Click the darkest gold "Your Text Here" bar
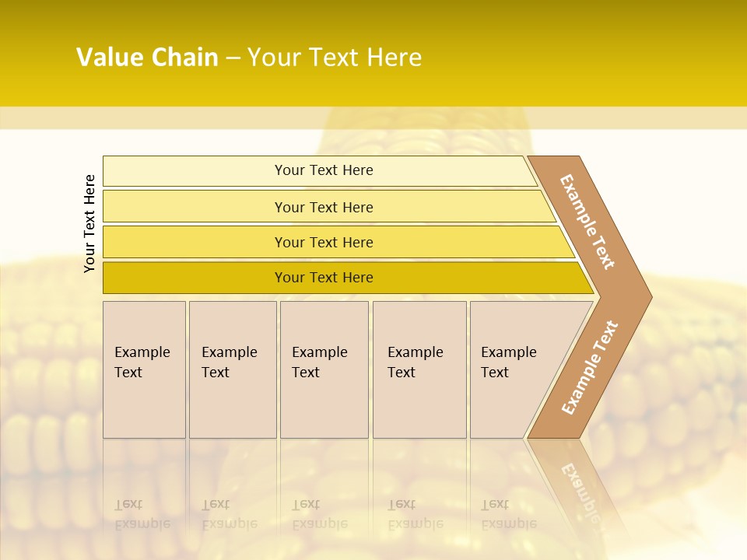747x560 pixels. (323, 278)
